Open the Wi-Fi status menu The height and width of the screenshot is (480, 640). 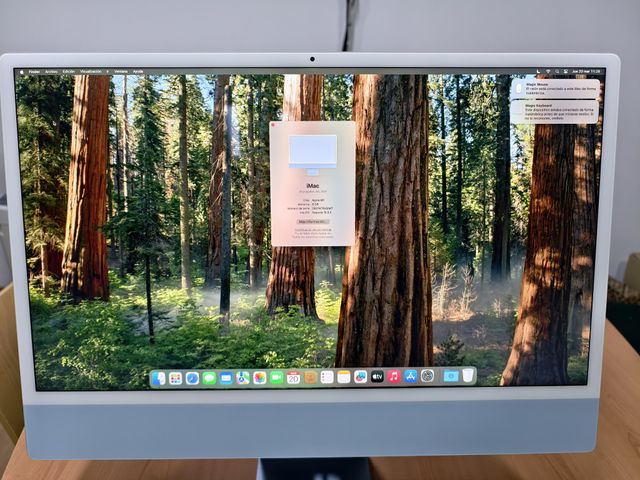[x=548, y=71]
